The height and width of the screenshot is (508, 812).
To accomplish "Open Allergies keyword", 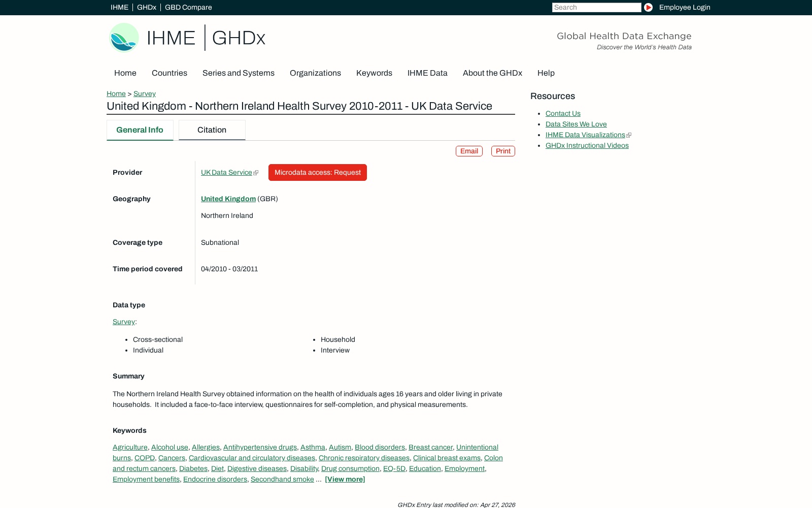I will click(206, 448).
